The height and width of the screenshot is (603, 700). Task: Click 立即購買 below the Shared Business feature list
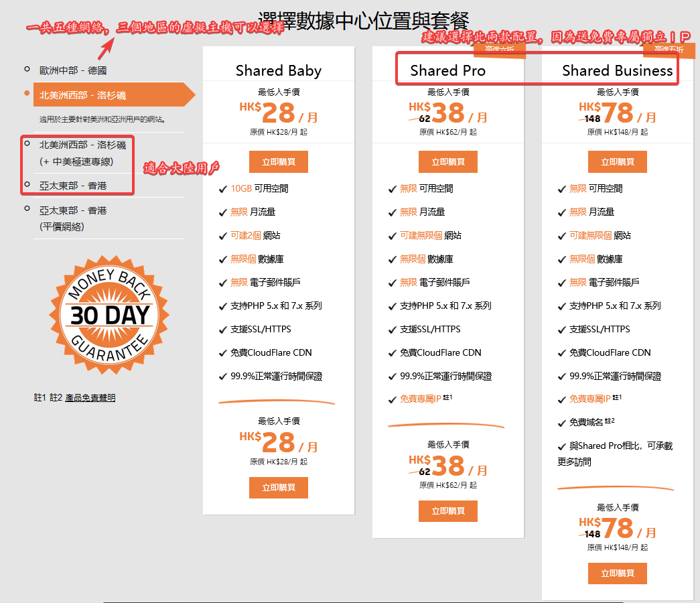tap(618, 573)
